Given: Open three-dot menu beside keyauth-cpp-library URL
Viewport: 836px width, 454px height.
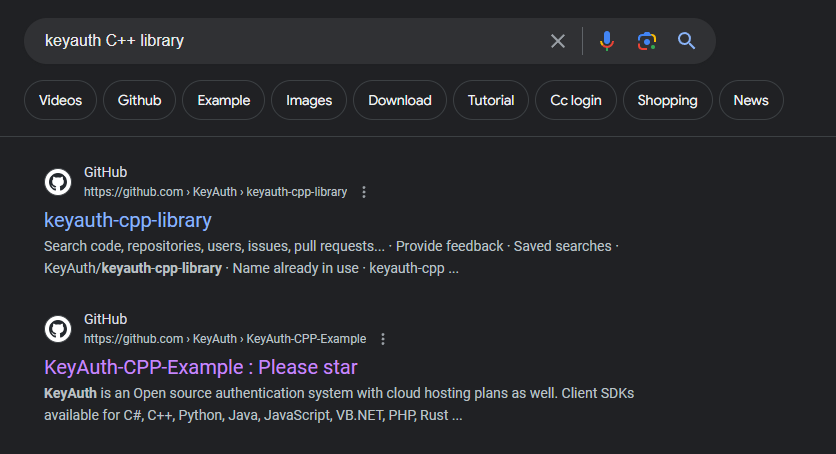Looking at the screenshot, I should tap(364, 192).
